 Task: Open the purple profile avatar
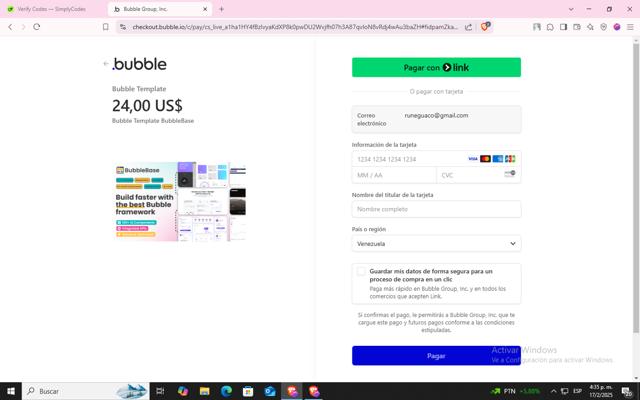pos(617,27)
